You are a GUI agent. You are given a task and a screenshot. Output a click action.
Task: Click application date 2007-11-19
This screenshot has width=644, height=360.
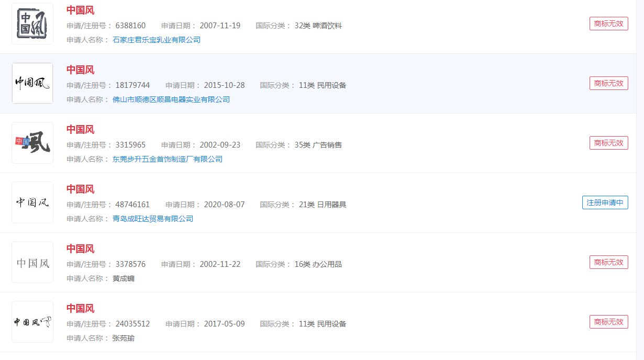point(220,26)
